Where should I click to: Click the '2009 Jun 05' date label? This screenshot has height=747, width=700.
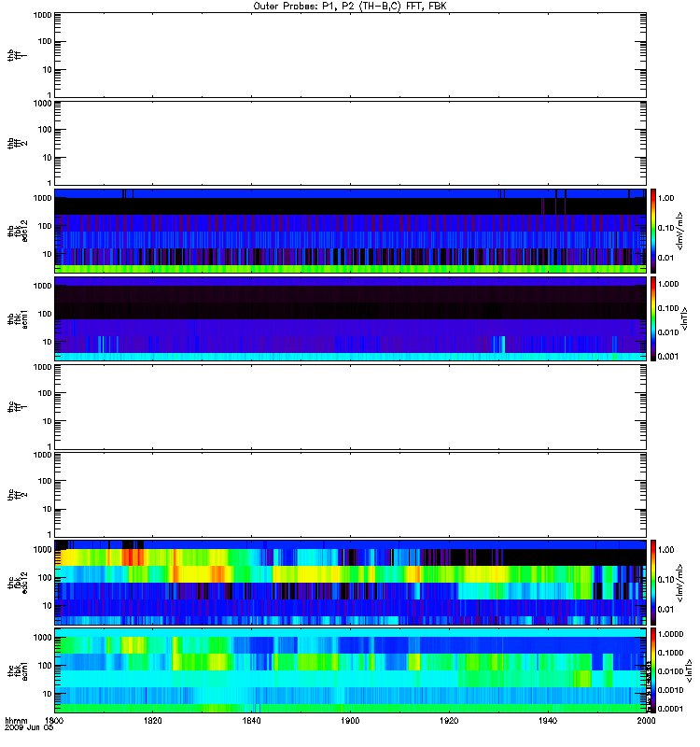point(29,727)
